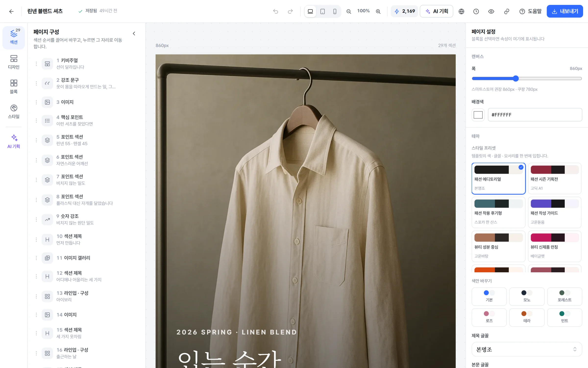Choose the 민트 color option

(x=564, y=317)
